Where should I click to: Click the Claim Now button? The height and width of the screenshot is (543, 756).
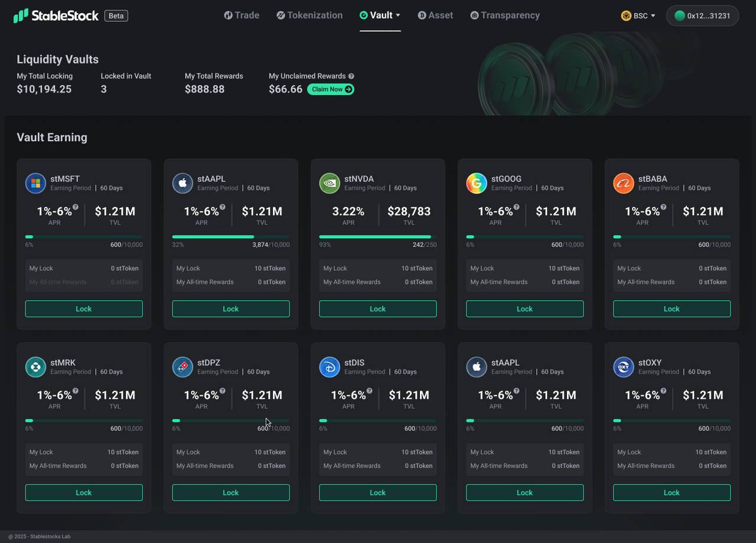pyautogui.click(x=330, y=89)
